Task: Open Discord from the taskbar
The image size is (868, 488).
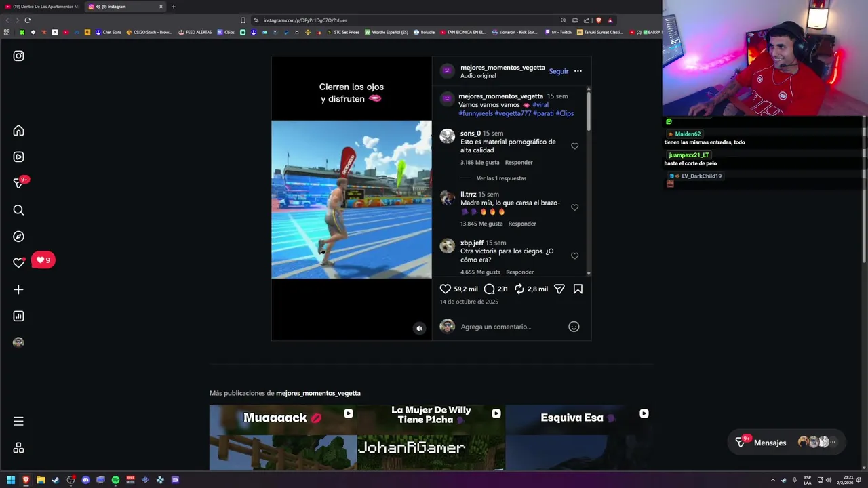Action: click(85, 480)
